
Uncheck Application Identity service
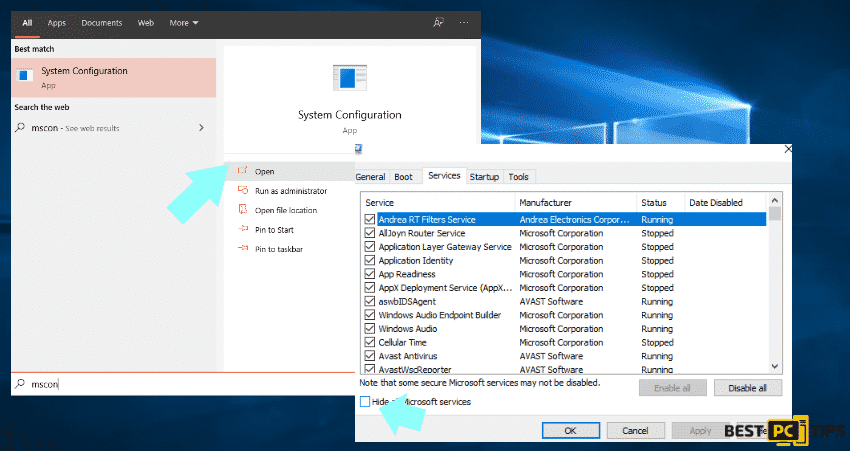(370, 260)
